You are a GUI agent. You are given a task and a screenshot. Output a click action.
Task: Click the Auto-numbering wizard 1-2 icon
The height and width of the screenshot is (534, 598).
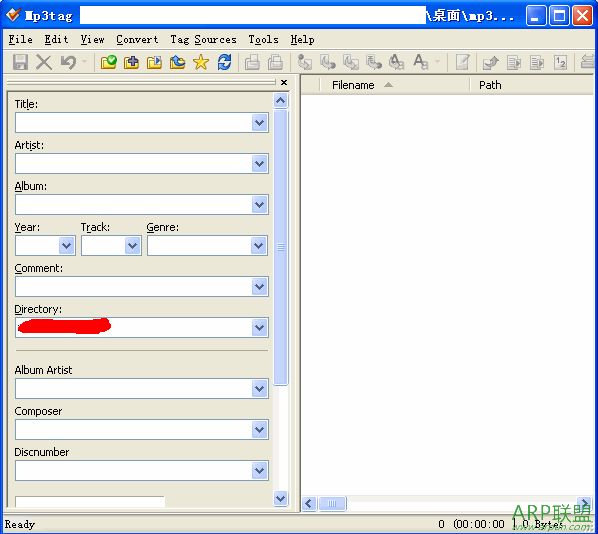560,62
